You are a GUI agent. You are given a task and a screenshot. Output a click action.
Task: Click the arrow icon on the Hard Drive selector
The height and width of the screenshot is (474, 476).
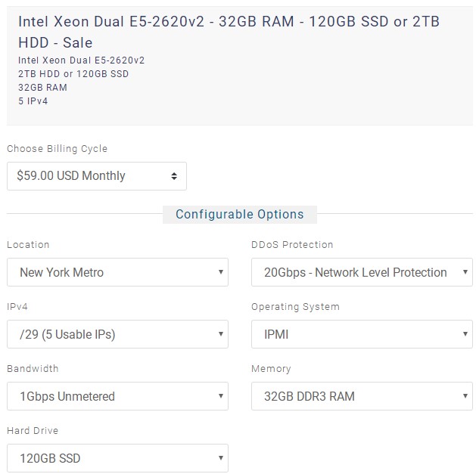coord(220,458)
